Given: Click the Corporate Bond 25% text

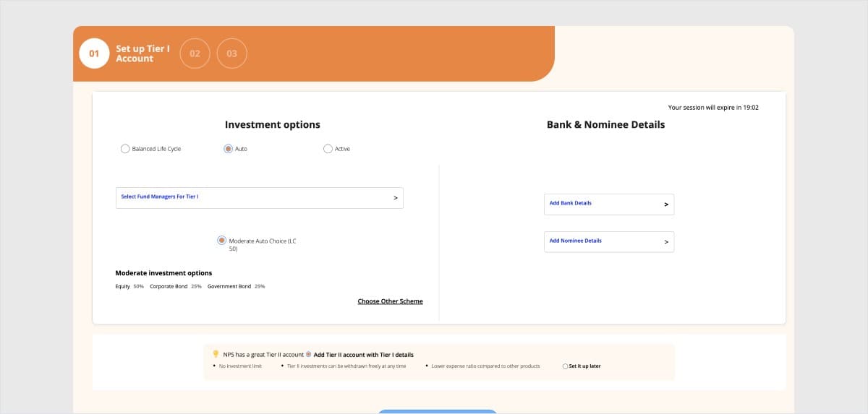Looking at the screenshot, I should pos(176,287).
